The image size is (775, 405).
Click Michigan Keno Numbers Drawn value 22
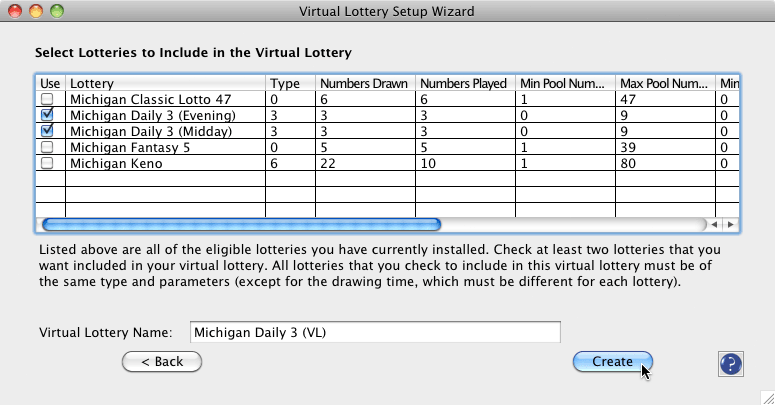pos(328,163)
